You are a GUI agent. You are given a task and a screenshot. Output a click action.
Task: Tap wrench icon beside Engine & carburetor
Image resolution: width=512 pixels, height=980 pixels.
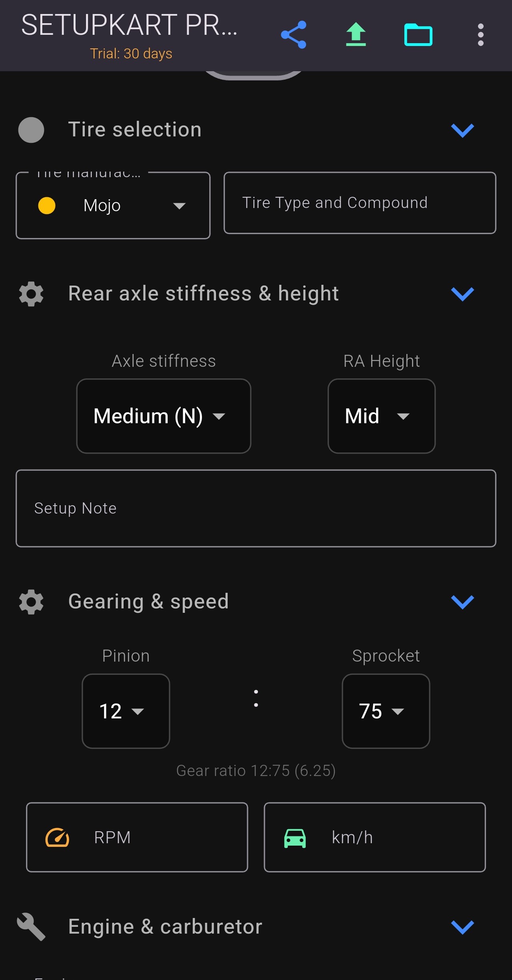coord(31,926)
